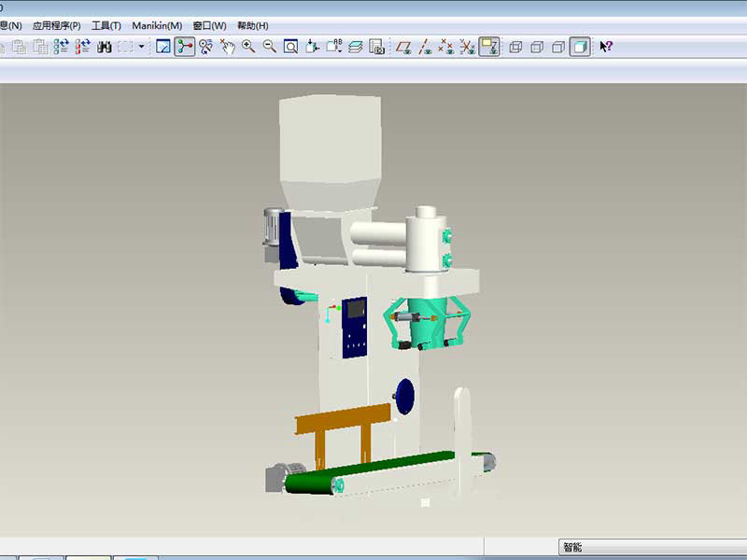Switch to Wireframe display mode
The image size is (747, 560).
coord(515,47)
